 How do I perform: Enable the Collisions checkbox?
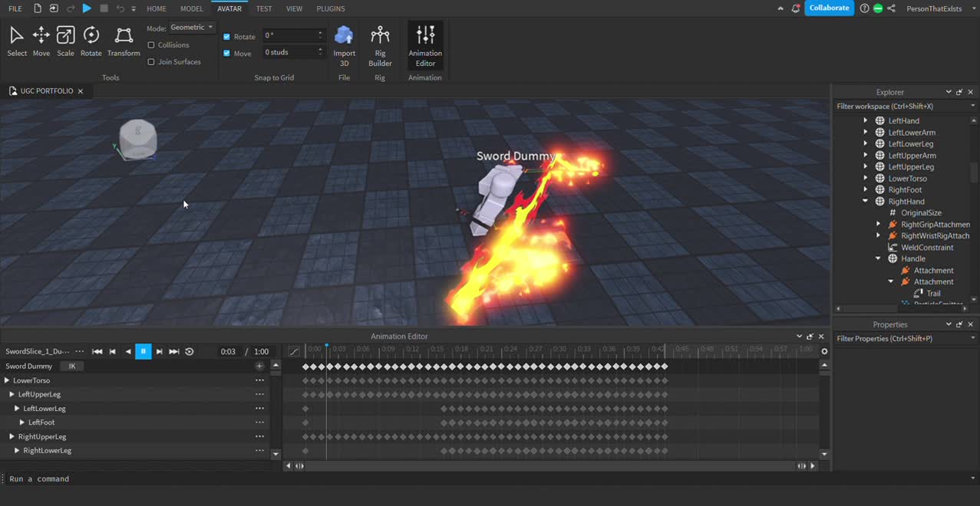coord(150,44)
